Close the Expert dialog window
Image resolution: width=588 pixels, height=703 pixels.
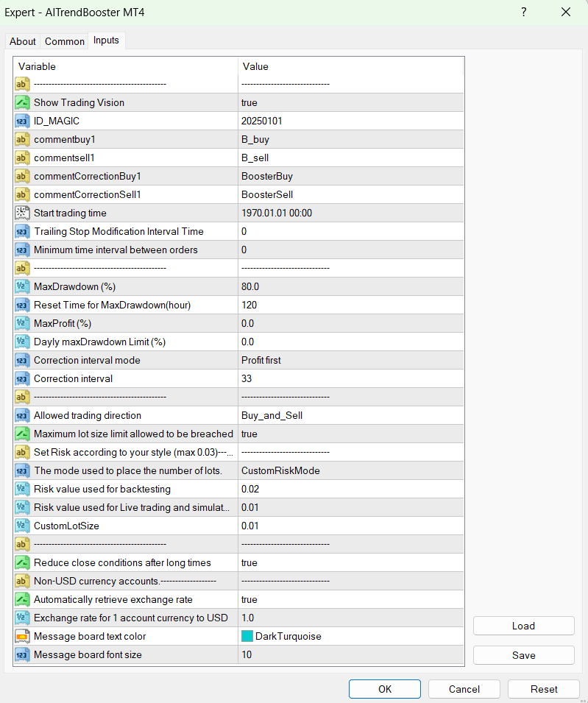click(x=566, y=12)
